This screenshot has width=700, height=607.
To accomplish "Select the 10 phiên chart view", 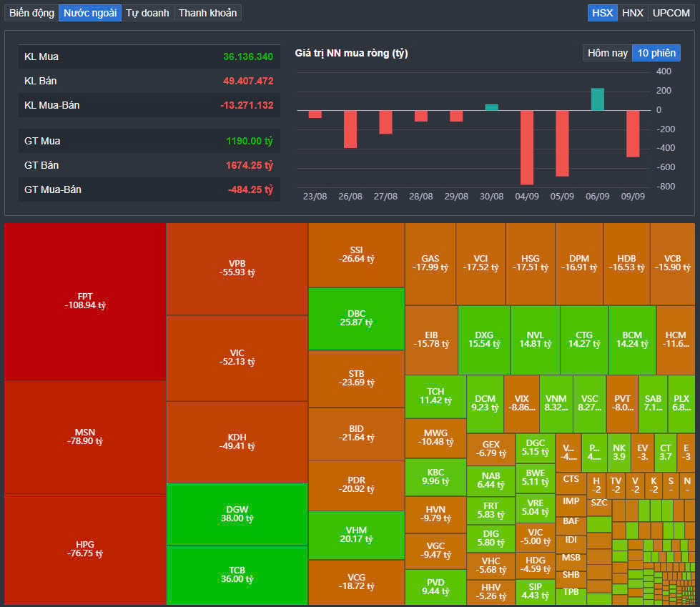I will [x=656, y=53].
